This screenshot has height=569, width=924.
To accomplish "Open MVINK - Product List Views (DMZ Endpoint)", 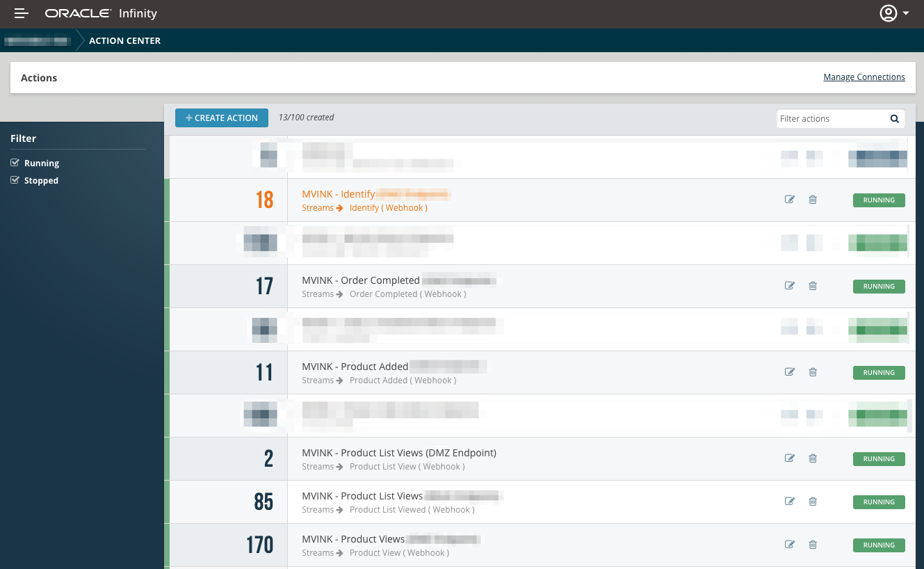I will (399, 453).
